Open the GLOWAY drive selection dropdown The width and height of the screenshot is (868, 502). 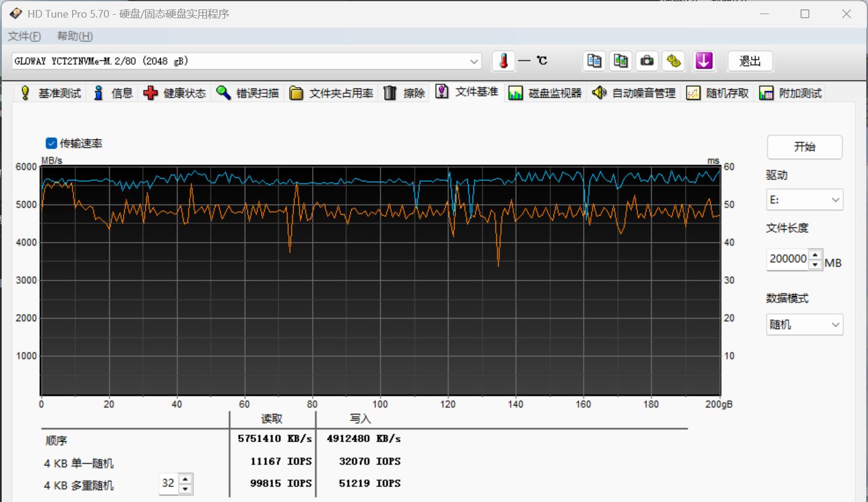tap(474, 61)
